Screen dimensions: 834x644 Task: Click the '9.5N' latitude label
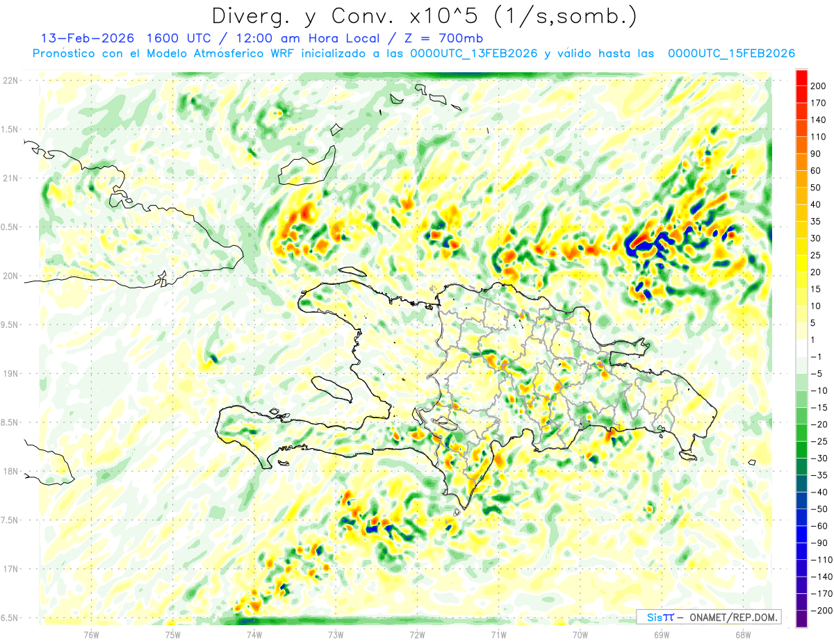[10, 325]
